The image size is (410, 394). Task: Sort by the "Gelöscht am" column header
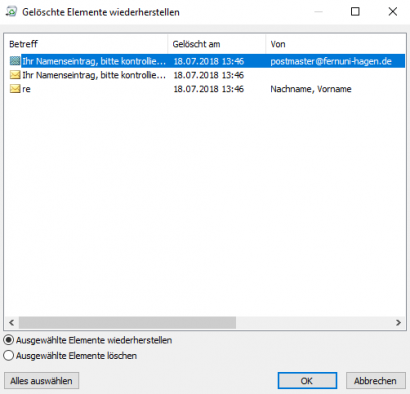[x=217, y=44]
